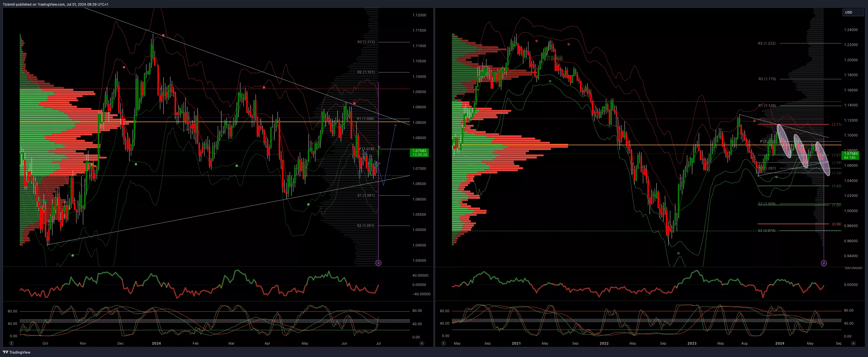The width and height of the screenshot is (868, 357).
Task: Click the A auto-scale icon on left chart
Action: (421, 343)
